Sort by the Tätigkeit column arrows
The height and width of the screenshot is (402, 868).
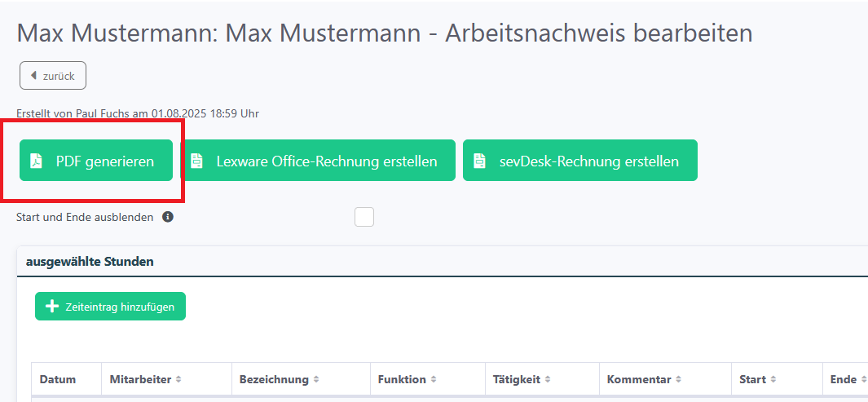click(x=547, y=380)
